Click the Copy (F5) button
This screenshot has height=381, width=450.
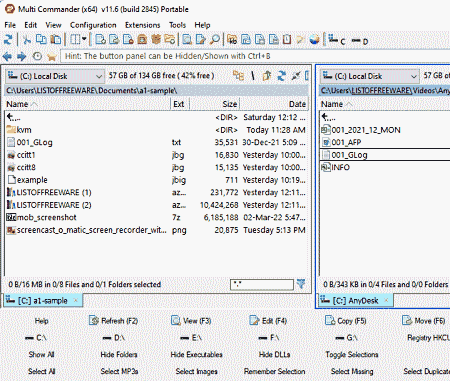tap(345, 321)
